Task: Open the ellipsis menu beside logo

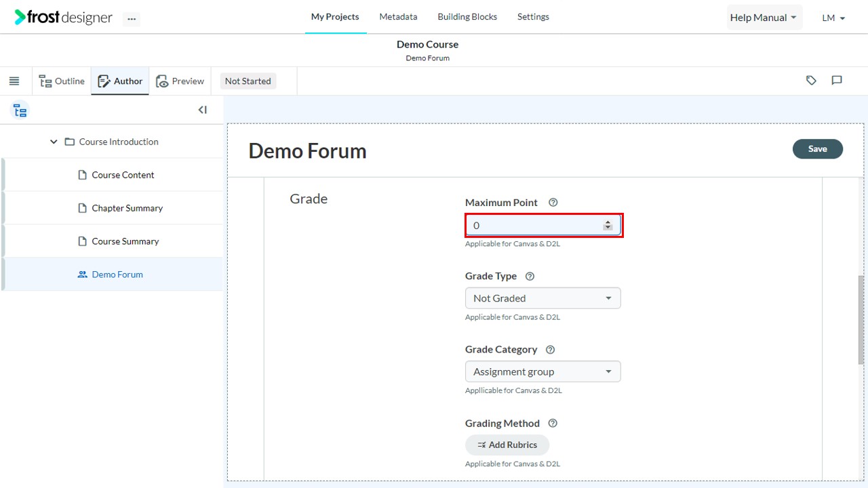Action: [132, 19]
